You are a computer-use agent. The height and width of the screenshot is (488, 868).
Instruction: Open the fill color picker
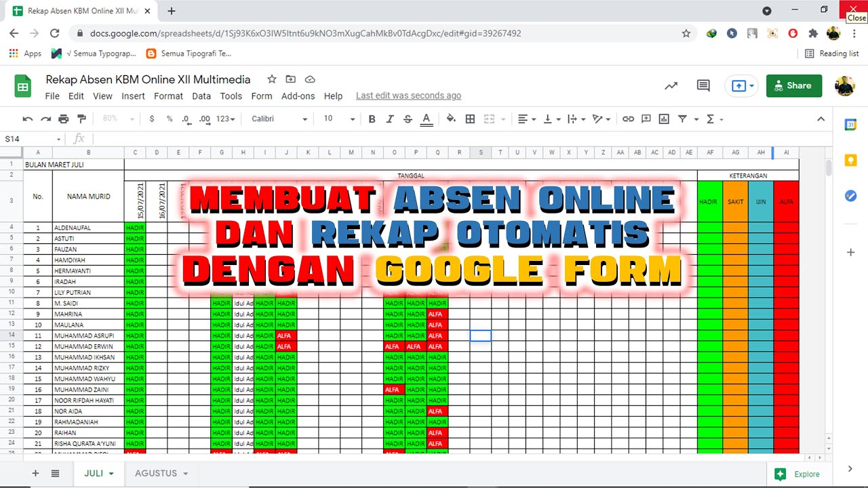tap(451, 119)
